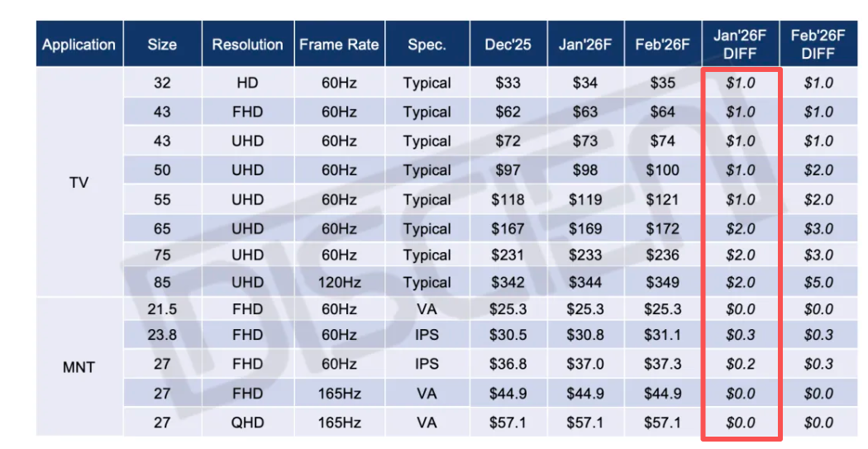This screenshot has height=449, width=868.
Task: Select the "Dec'25" column header
Action: coord(508,45)
